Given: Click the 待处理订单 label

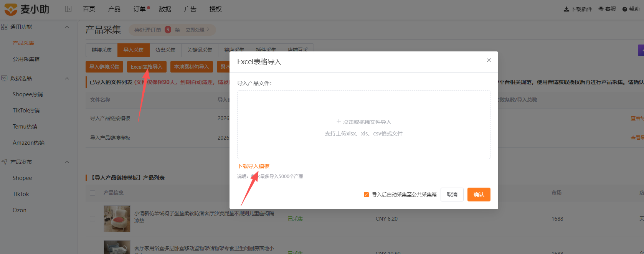Looking at the screenshot, I should [148, 30].
